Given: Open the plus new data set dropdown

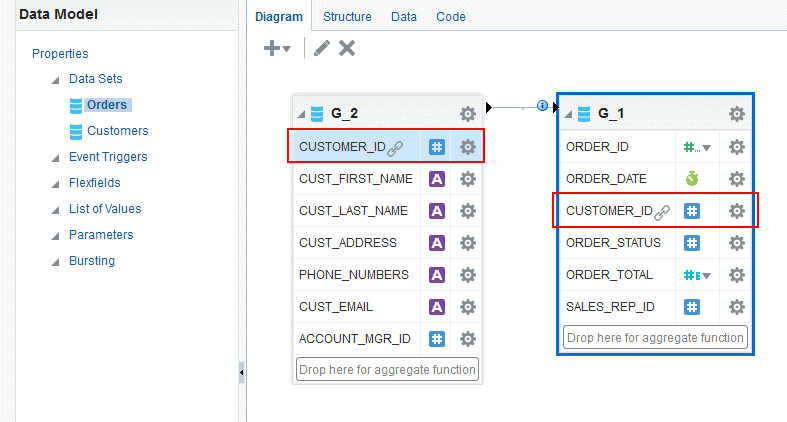Looking at the screenshot, I should coord(277,48).
